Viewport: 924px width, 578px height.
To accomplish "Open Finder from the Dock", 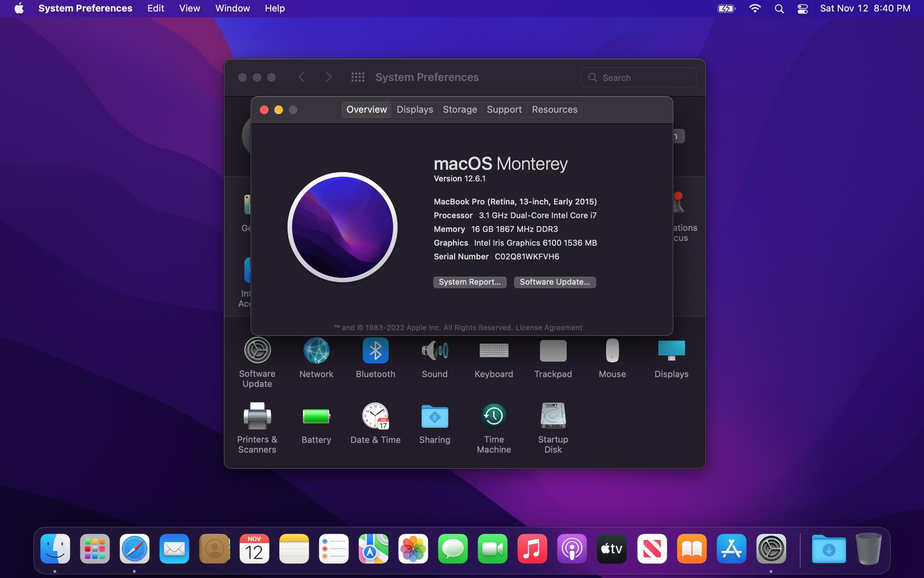I will pyautogui.click(x=55, y=549).
